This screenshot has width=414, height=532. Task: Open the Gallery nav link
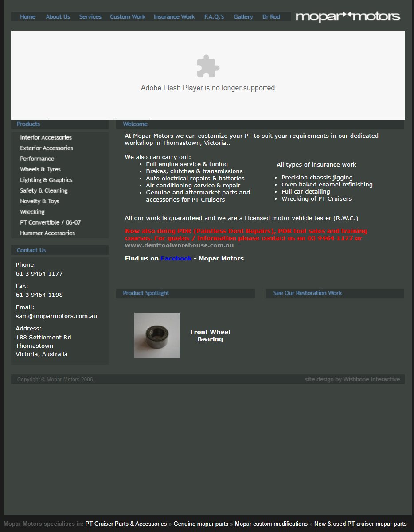(243, 17)
